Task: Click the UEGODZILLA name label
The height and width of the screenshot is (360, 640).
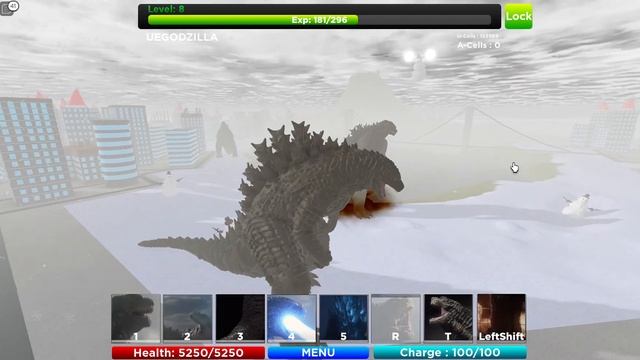Action: pyautogui.click(x=182, y=37)
